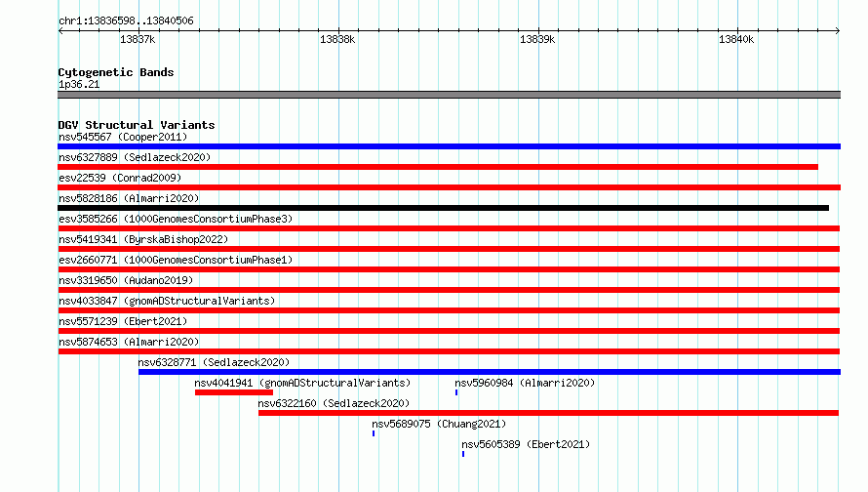Open the nsv4033847 (gnomADStructuralVariants) label

click(167, 301)
